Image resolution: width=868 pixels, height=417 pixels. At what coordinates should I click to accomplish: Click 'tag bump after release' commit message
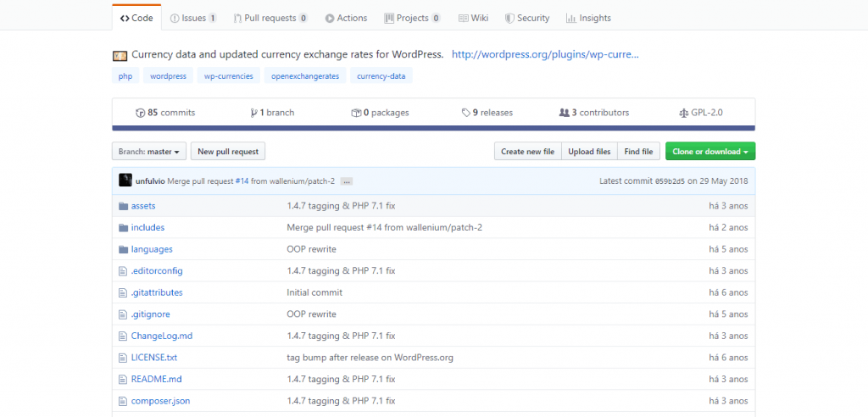(x=370, y=358)
